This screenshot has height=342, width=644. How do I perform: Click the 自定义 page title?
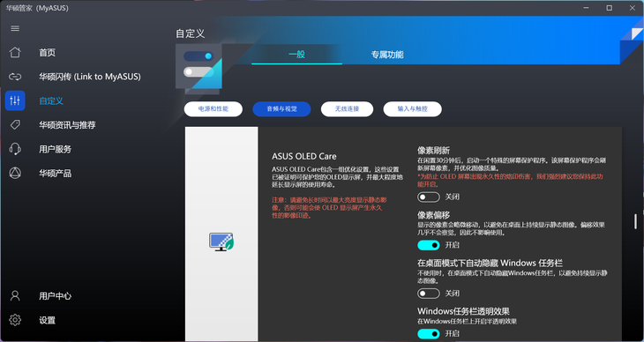click(x=191, y=33)
